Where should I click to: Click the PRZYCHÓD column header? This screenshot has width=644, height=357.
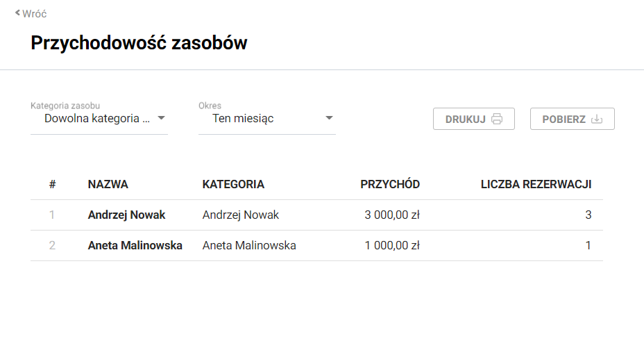pyautogui.click(x=390, y=184)
